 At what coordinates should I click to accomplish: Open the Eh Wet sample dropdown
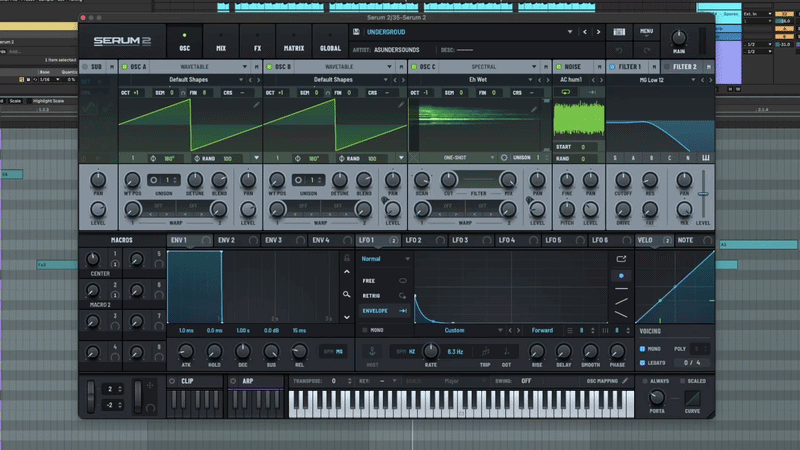click(x=530, y=80)
